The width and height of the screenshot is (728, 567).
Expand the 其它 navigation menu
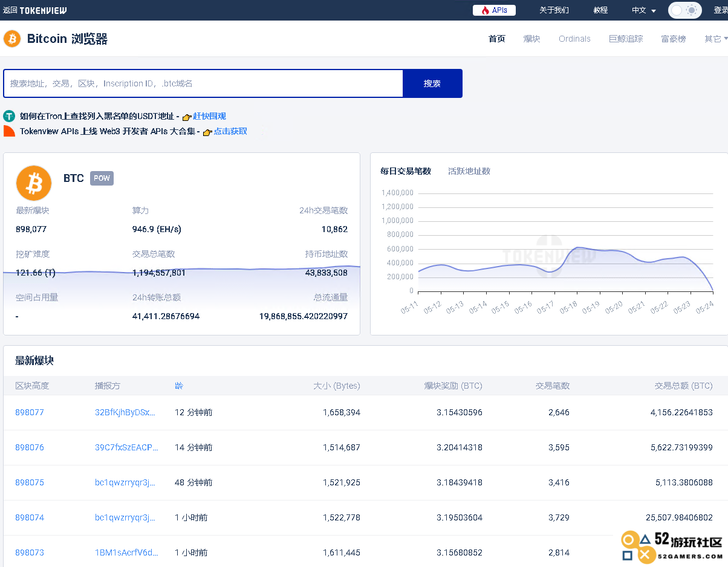[x=715, y=39]
